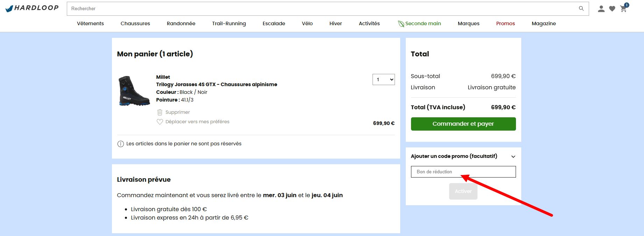Viewport: 644px width, 236px height.
Task: Click the Sous-total label
Action: [425, 76]
